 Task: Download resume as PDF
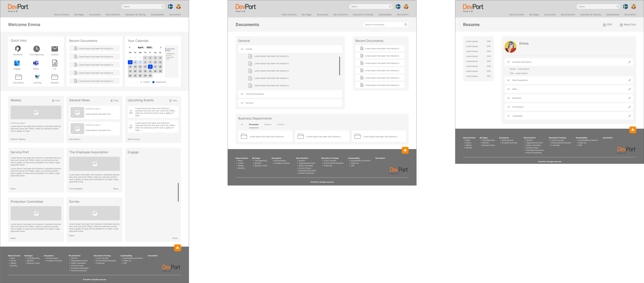click(607, 24)
